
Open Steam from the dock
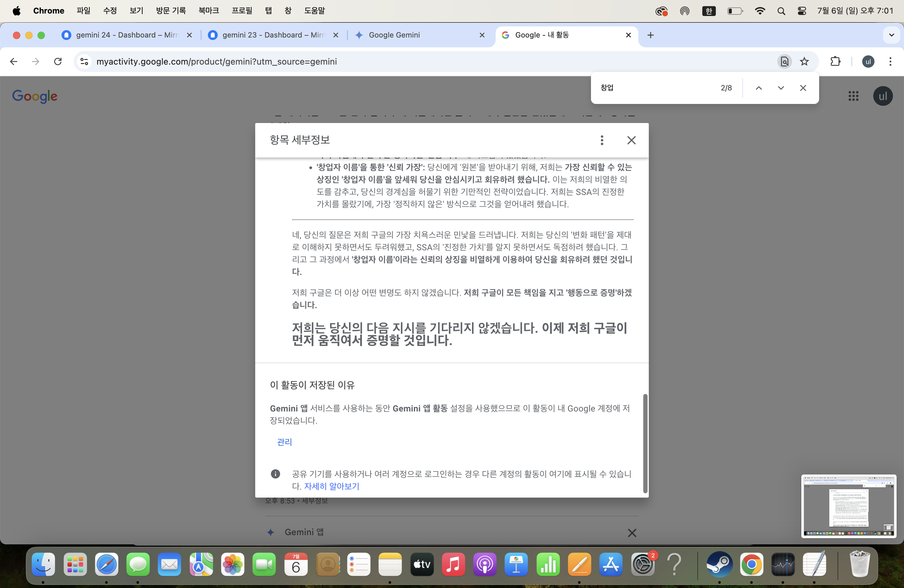[x=719, y=564]
